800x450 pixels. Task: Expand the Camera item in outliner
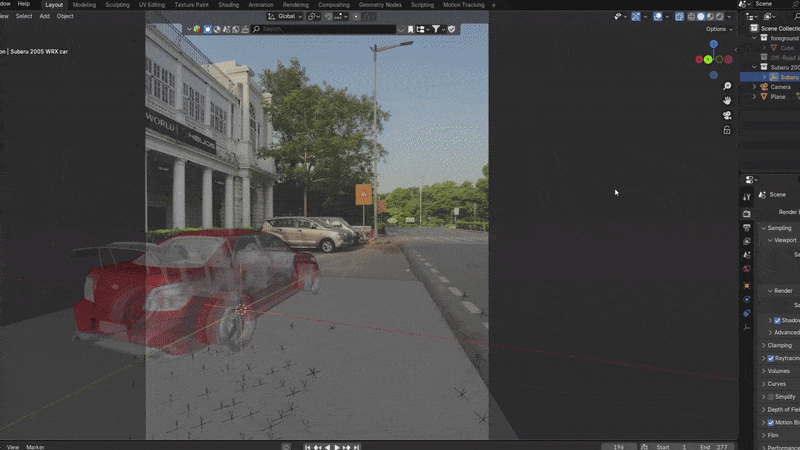(x=755, y=87)
